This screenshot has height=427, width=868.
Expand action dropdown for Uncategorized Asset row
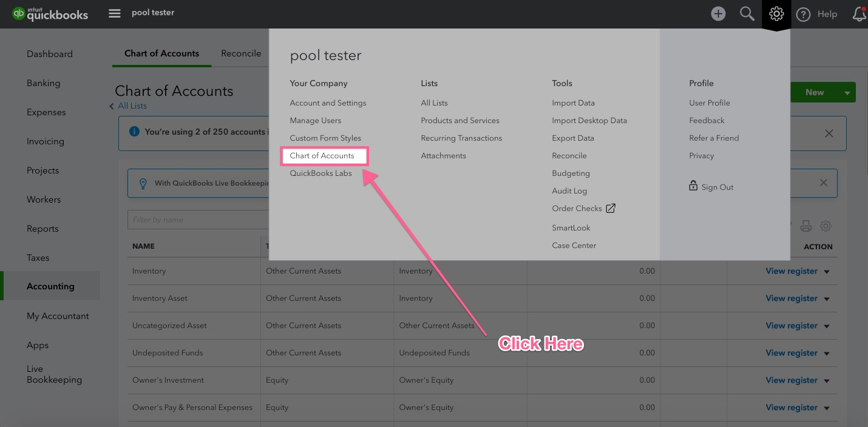tap(827, 326)
